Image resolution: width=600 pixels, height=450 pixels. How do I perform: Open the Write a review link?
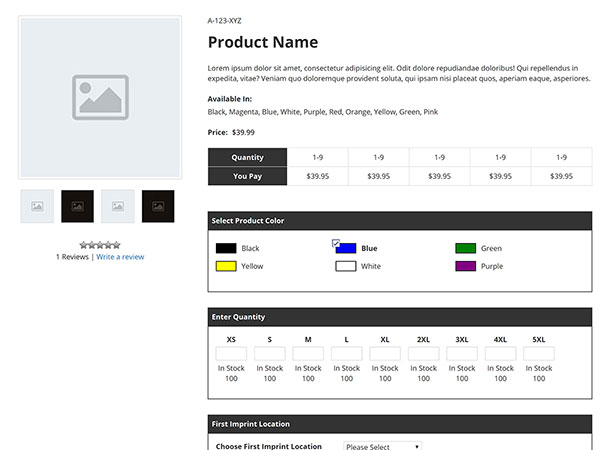pyautogui.click(x=120, y=257)
